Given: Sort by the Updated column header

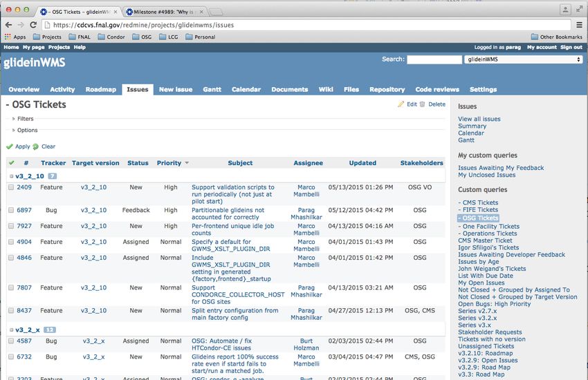Looking at the screenshot, I should [362, 163].
